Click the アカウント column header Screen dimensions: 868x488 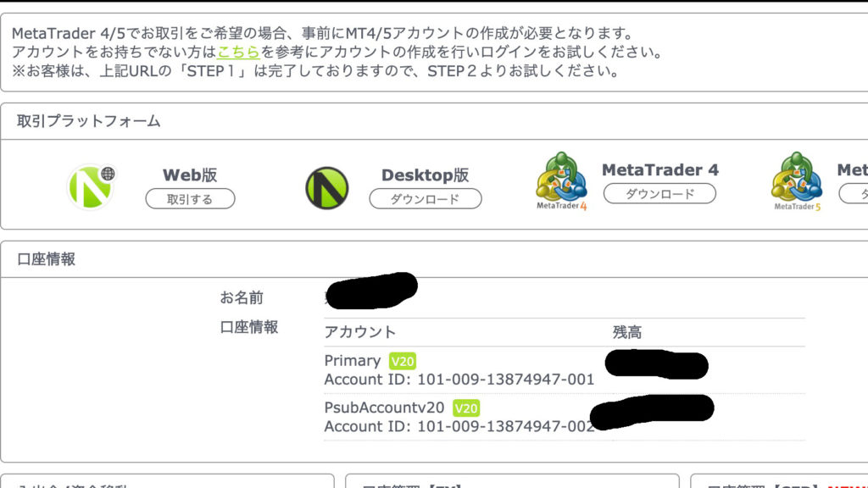coord(359,332)
